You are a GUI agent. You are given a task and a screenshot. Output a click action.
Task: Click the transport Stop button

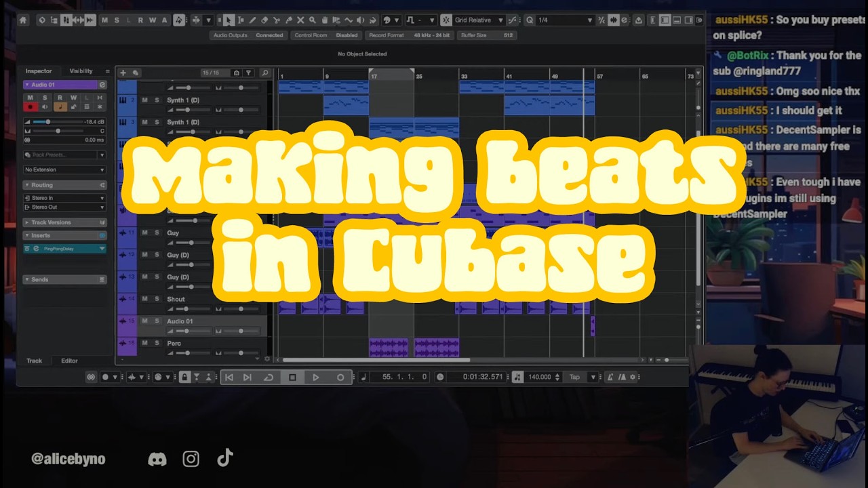(292, 377)
